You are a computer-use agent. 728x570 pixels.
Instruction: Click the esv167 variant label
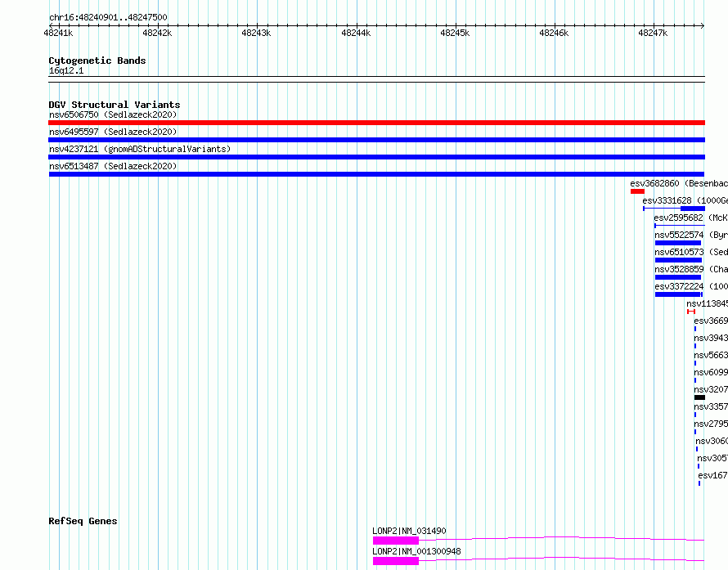(712, 475)
